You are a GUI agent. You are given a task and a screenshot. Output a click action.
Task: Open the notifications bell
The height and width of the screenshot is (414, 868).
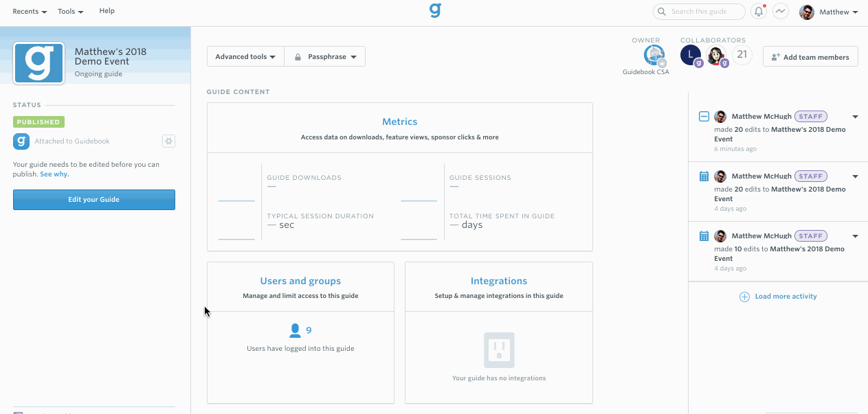(759, 12)
